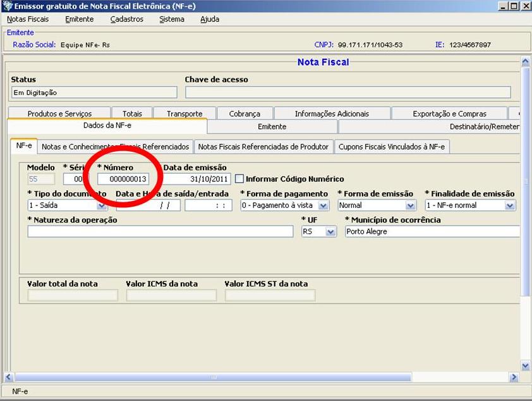Screen dimensions: 532x402
Task: Open the Emitente menu
Action: [80, 20]
